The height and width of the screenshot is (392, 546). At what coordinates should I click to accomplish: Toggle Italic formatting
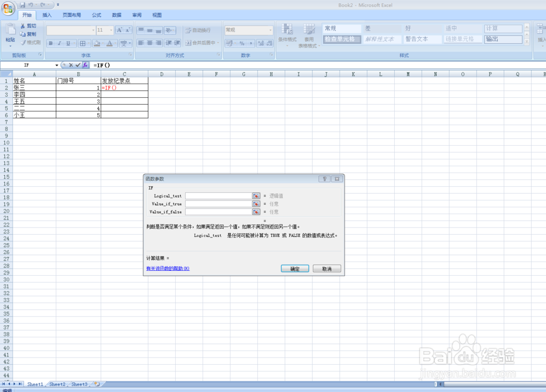[x=60, y=43]
